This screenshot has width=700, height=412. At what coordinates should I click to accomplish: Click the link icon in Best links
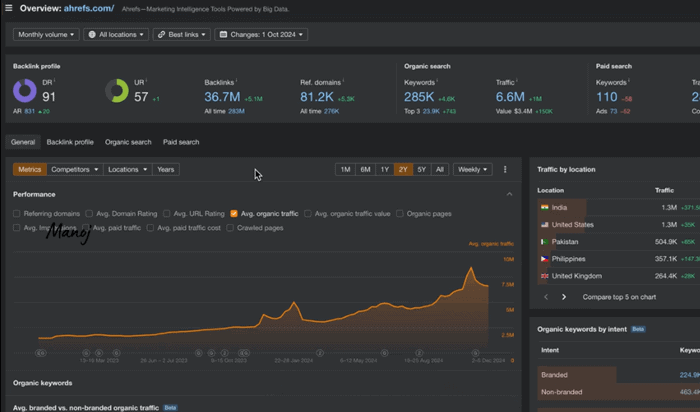[162, 34]
